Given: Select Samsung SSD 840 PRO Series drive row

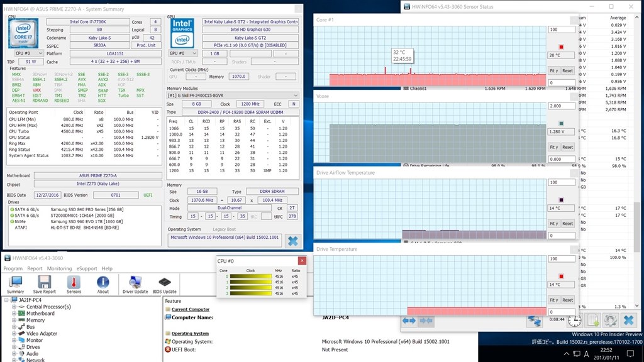Looking at the screenshot, I should 86,209.
